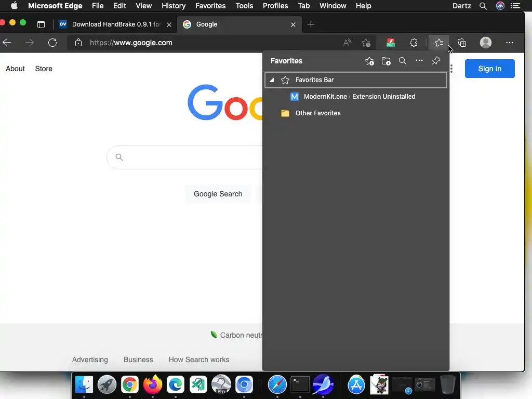This screenshot has height=399, width=532.
Task: Open vertical tabs actions menu
Action: point(41,24)
